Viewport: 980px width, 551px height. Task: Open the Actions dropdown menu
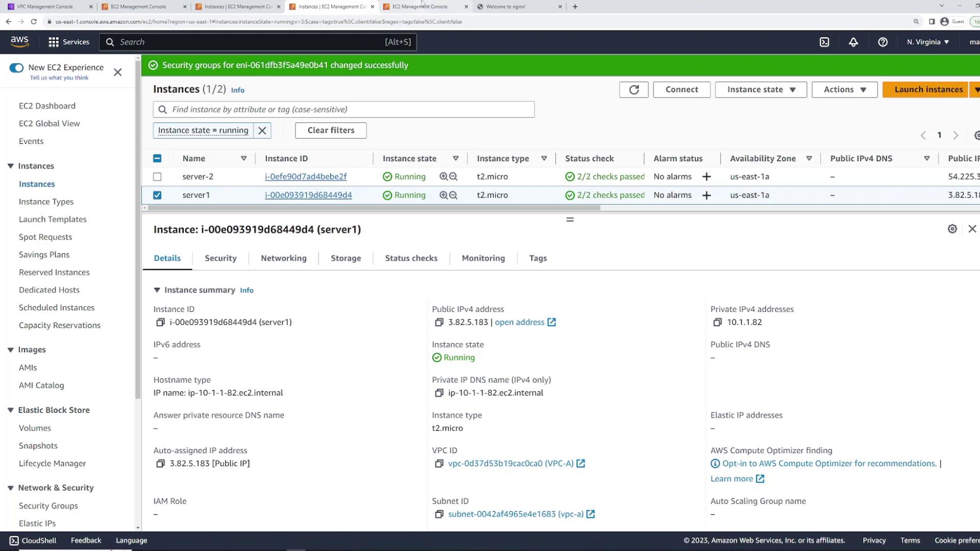[x=844, y=89]
